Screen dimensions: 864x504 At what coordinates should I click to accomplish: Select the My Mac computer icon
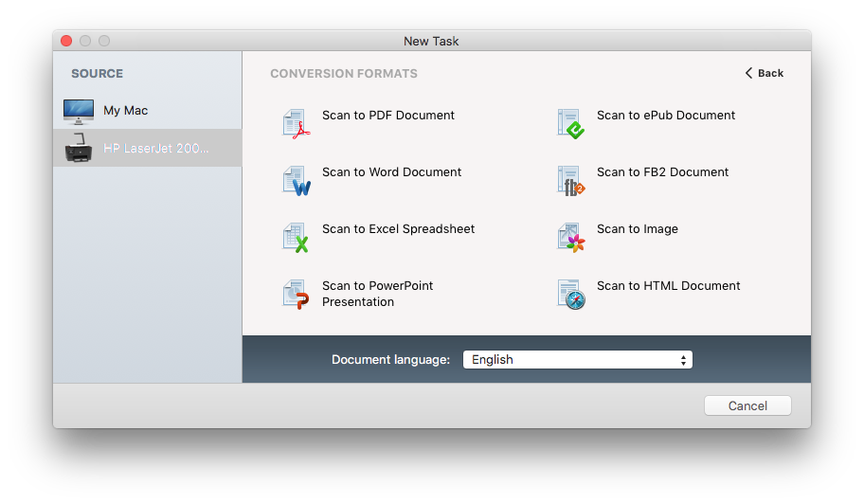tap(79, 111)
